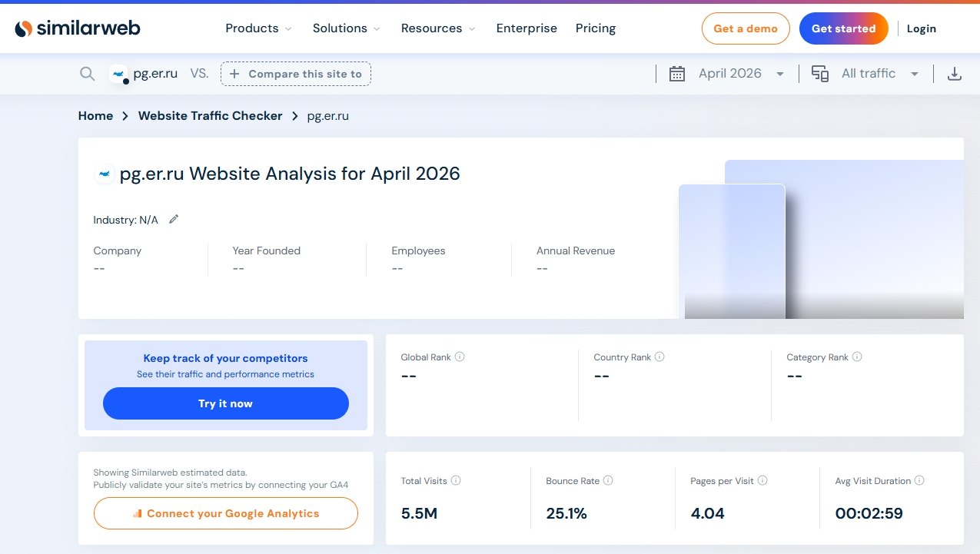This screenshot has width=980, height=554.
Task: Click the Compare this site to field
Action: pos(296,74)
